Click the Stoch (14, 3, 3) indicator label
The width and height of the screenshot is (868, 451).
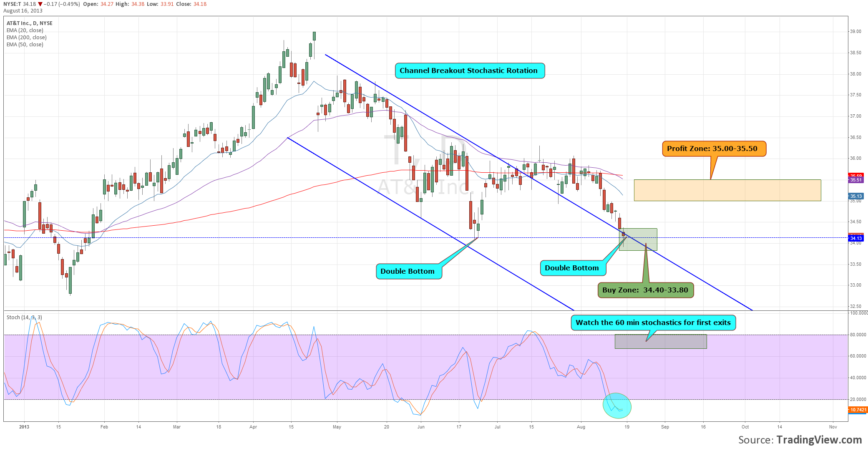(24, 317)
